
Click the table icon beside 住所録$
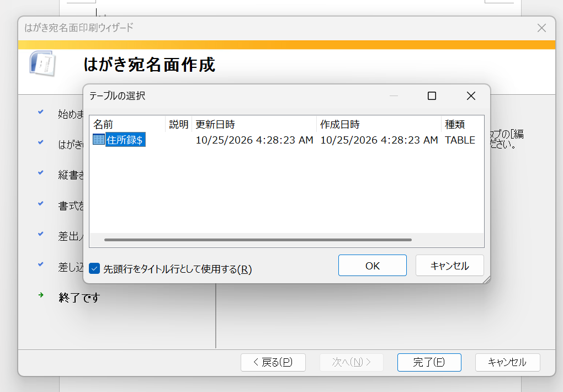pos(98,140)
